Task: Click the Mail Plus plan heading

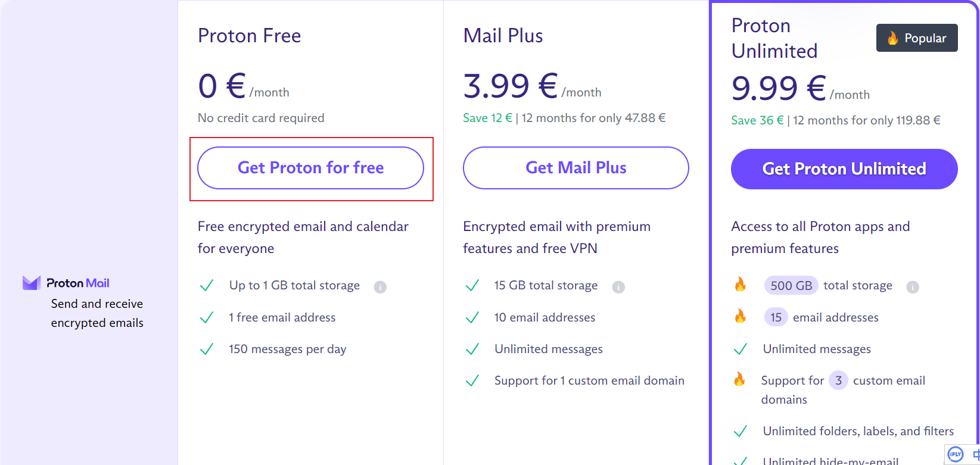Action: (503, 36)
